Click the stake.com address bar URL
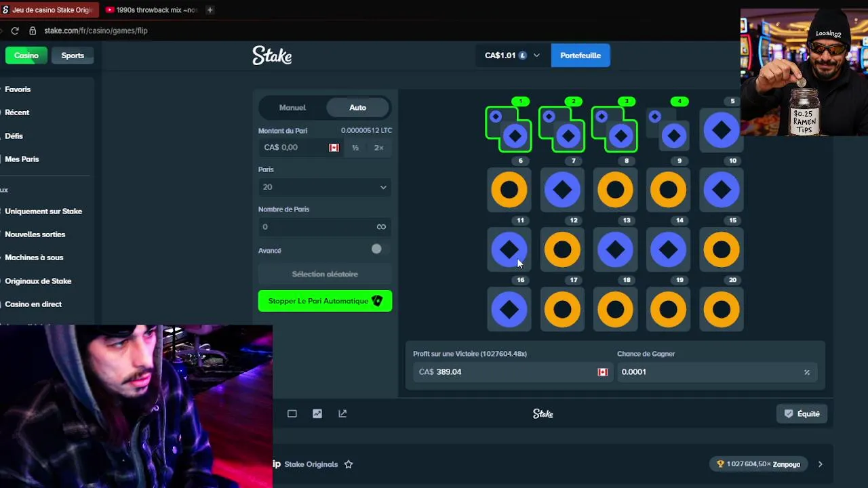 pos(96,30)
